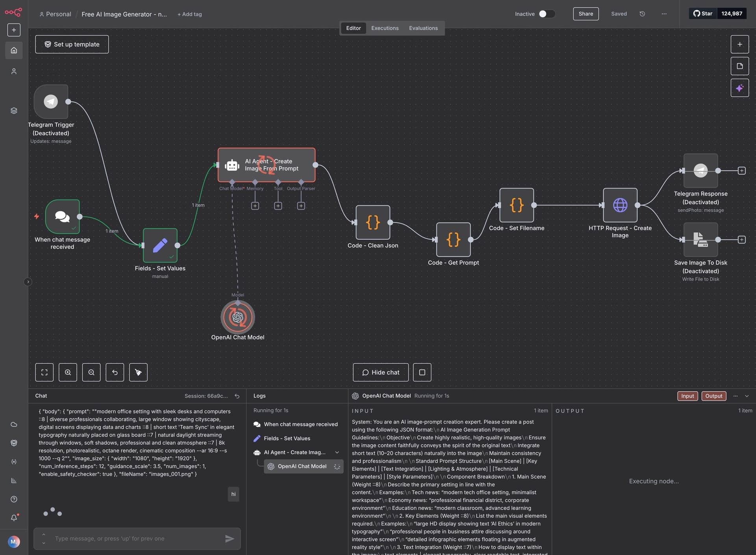This screenshot has width=756, height=555.
Task: Click the Hide chat button
Action: pos(380,372)
